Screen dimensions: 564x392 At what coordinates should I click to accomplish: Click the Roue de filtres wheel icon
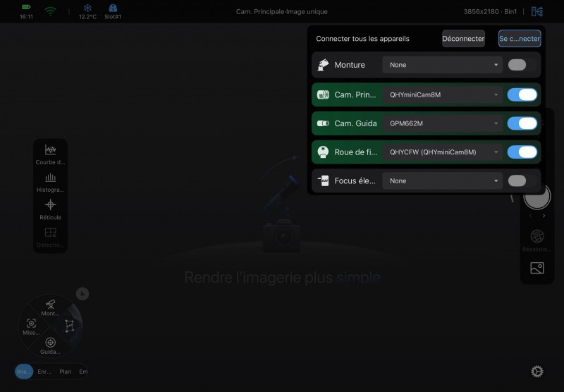tap(323, 152)
